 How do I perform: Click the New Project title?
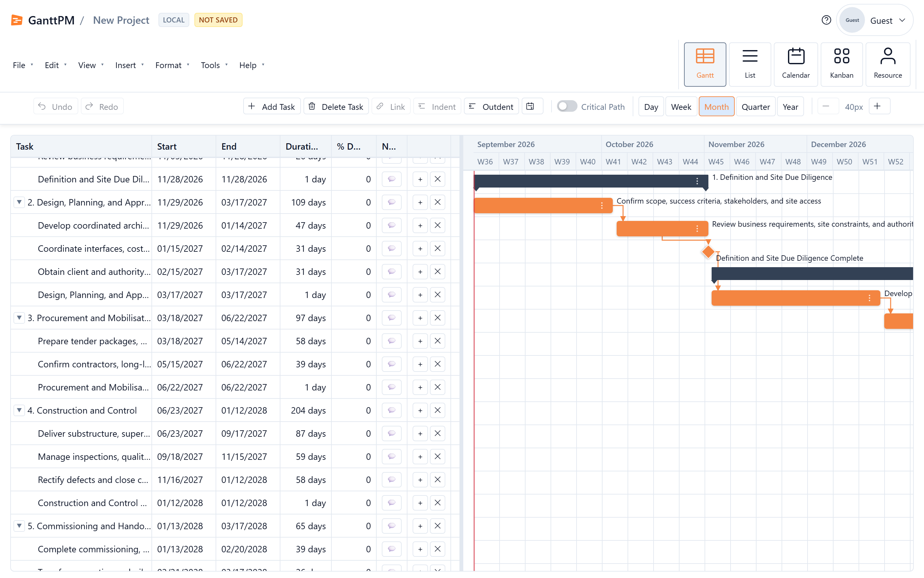point(121,20)
